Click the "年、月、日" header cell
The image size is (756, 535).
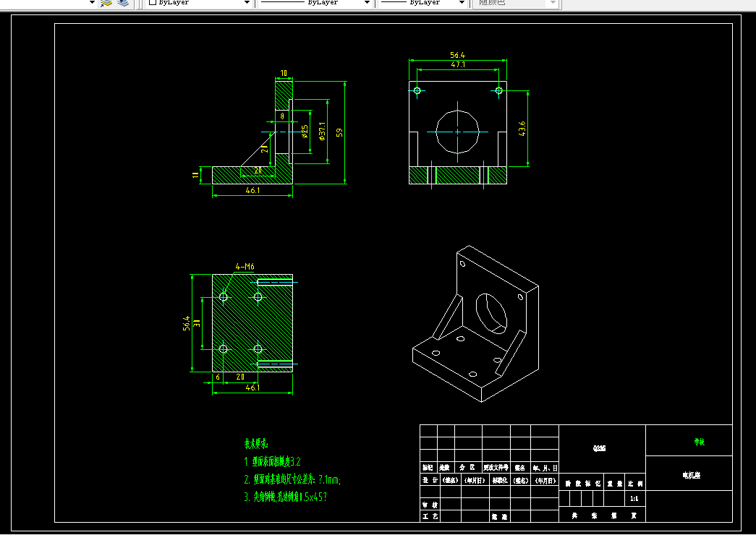coord(545,468)
